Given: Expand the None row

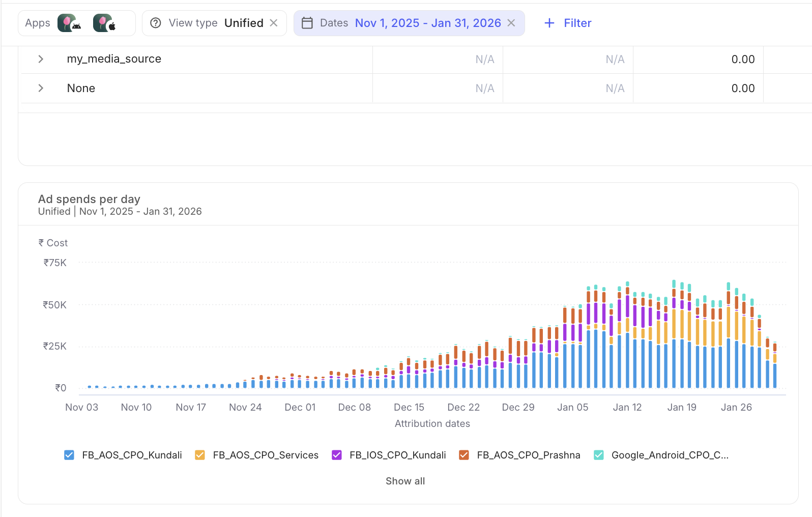Looking at the screenshot, I should pyautogui.click(x=41, y=88).
